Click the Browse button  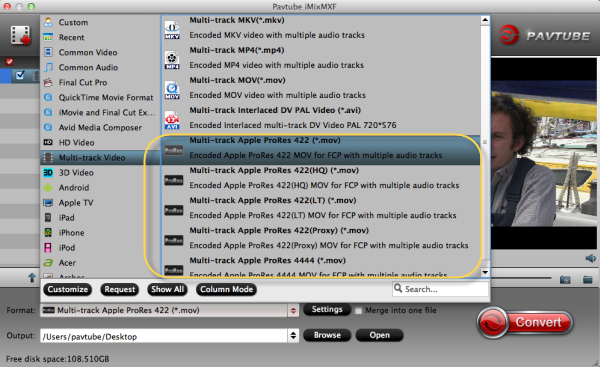[x=327, y=335]
